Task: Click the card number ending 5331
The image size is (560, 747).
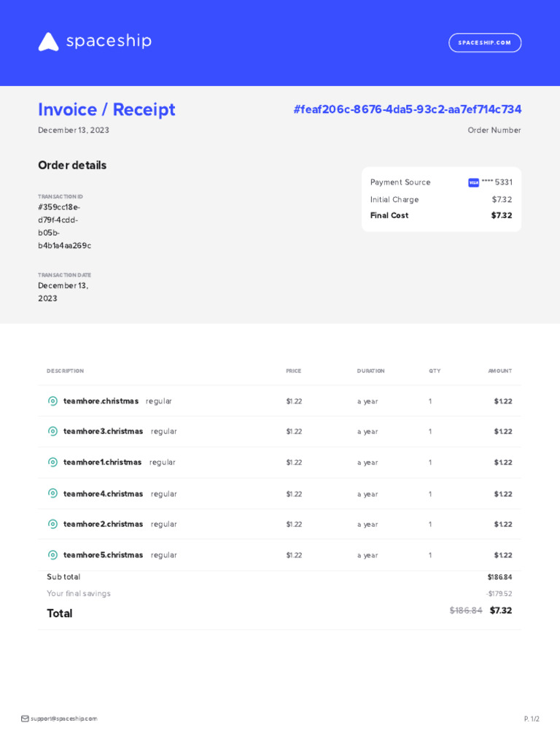Action: pyautogui.click(x=497, y=182)
